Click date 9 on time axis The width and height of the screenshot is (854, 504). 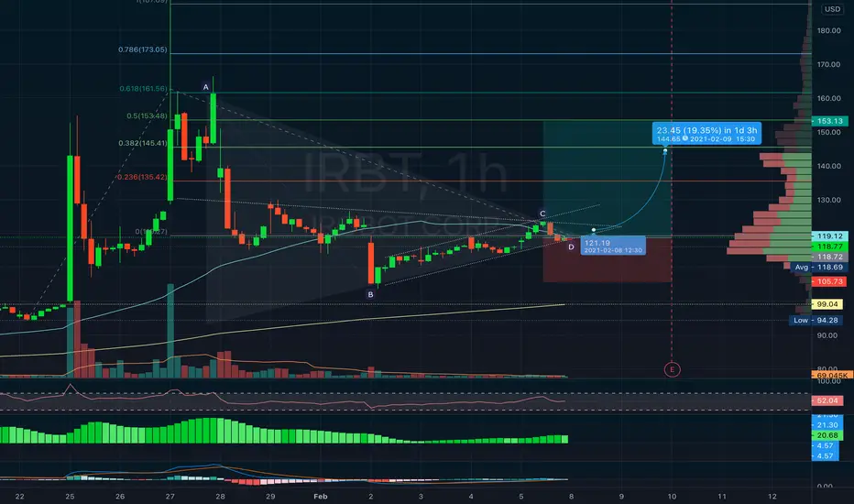pyautogui.click(x=621, y=497)
